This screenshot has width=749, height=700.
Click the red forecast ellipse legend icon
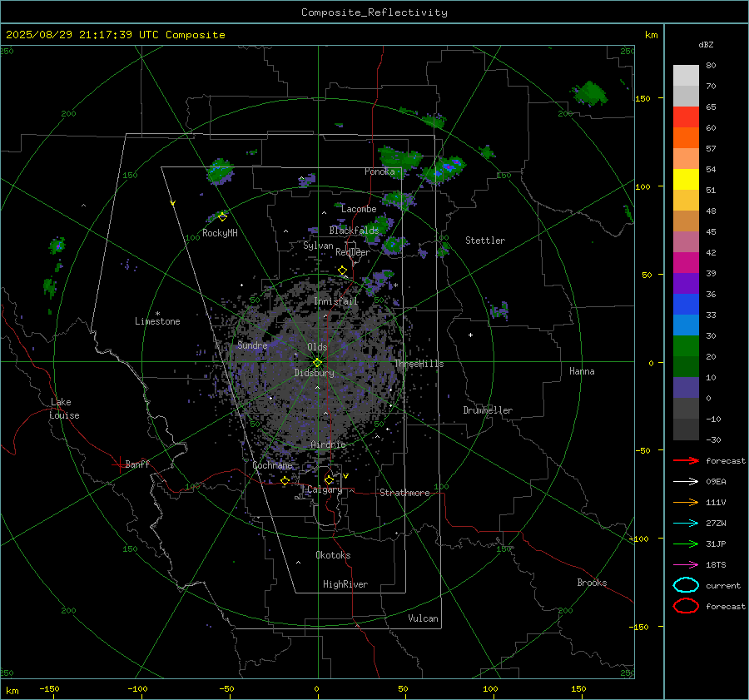[x=686, y=606]
